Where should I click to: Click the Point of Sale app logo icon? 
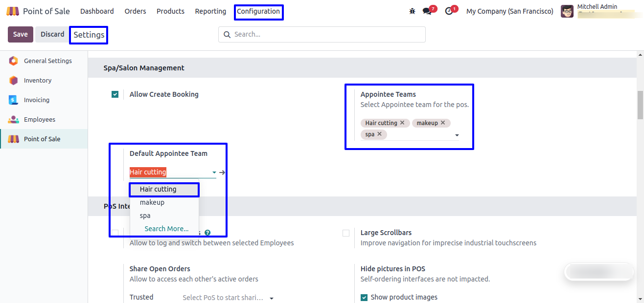click(13, 11)
